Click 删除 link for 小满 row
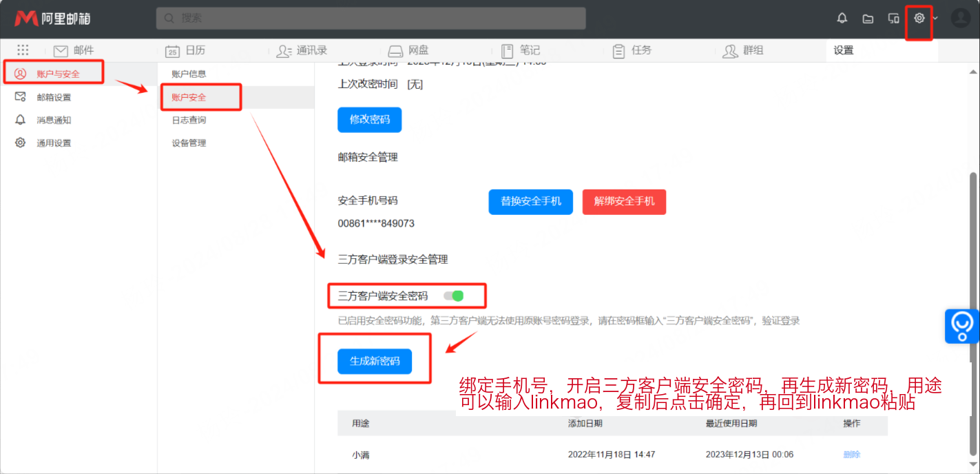980x474 pixels. tap(852, 455)
